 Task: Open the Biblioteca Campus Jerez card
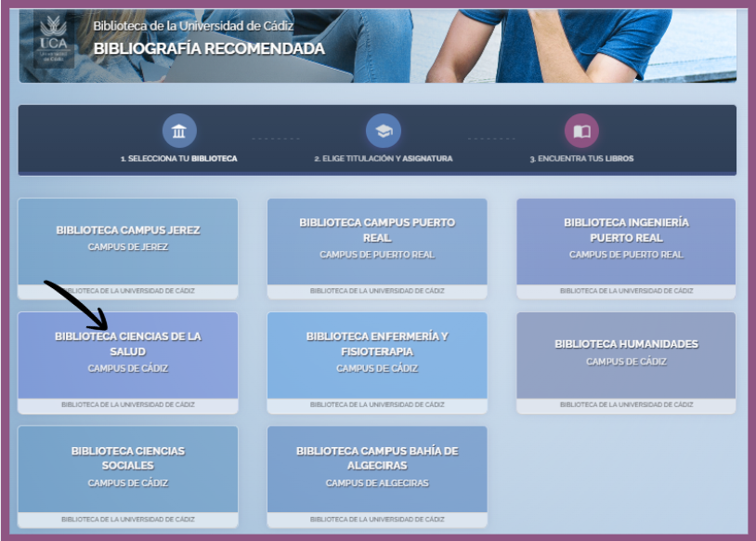tap(128, 238)
